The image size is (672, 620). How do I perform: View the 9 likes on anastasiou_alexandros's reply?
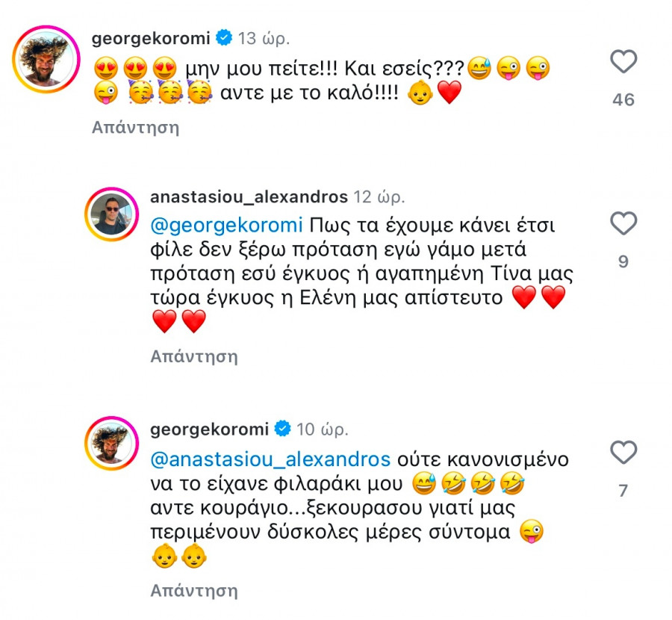(x=623, y=261)
